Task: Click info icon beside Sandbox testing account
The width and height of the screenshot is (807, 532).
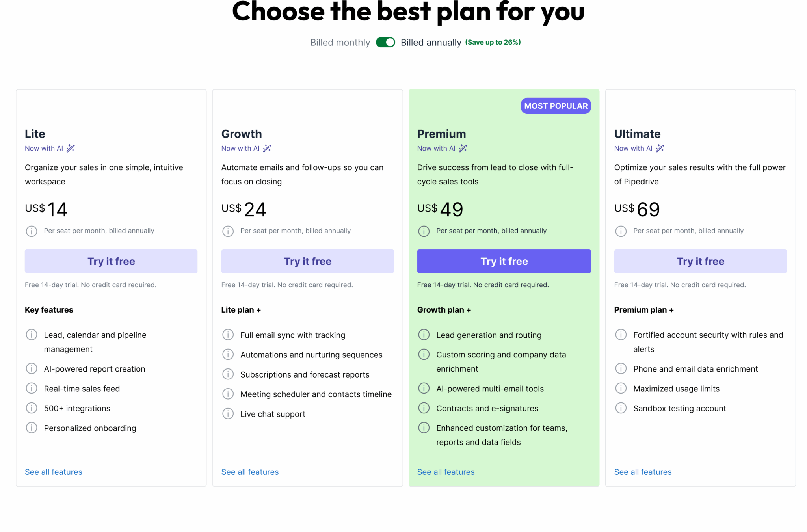Action: pos(621,408)
